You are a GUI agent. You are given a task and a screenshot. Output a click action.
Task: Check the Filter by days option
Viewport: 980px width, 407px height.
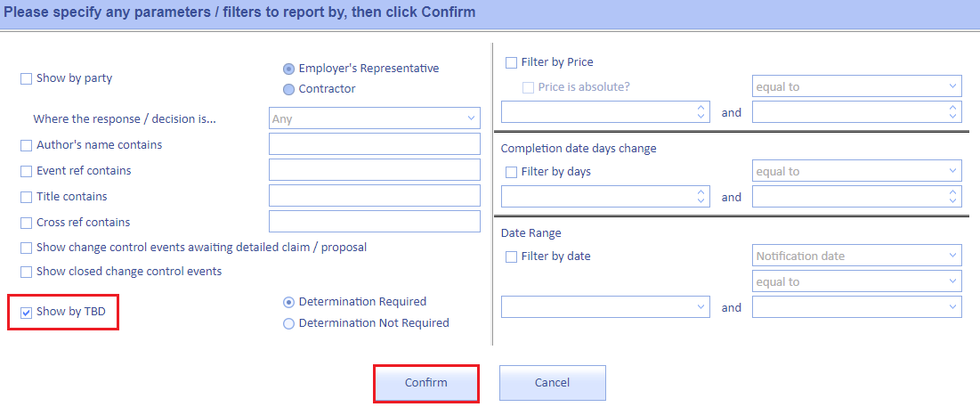(511, 172)
